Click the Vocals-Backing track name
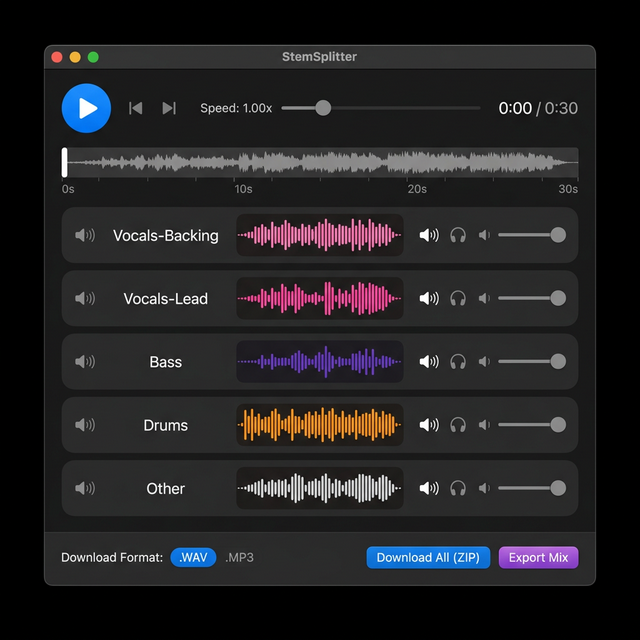The height and width of the screenshot is (640, 640). (166, 236)
